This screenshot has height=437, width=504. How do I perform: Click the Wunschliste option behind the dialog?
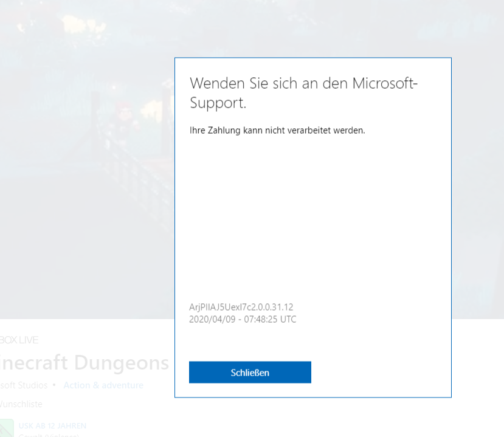[x=21, y=404]
